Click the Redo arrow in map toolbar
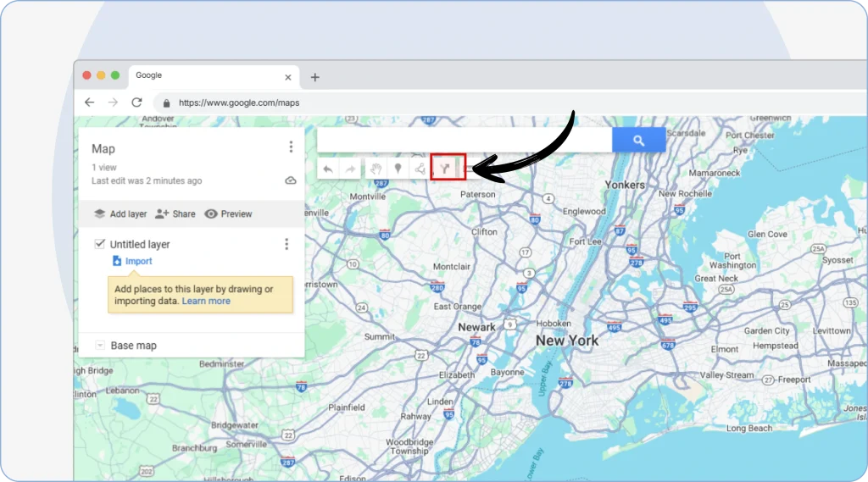Viewport: 868px width, 482px height. coord(350,169)
